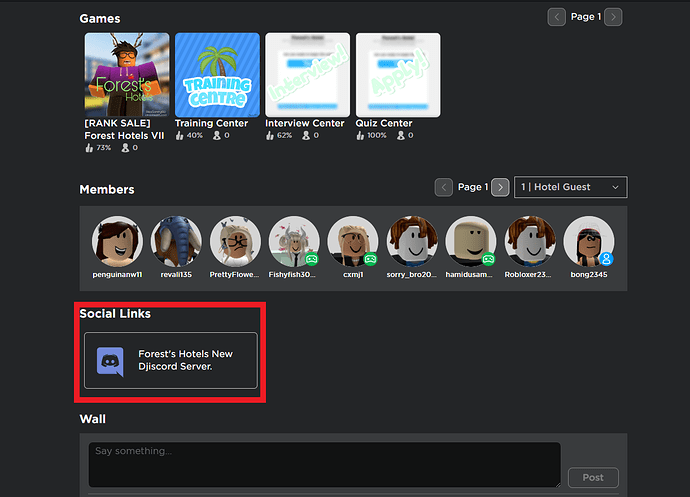Click the Interview Center game title
This screenshot has height=497, width=690.
(x=305, y=123)
